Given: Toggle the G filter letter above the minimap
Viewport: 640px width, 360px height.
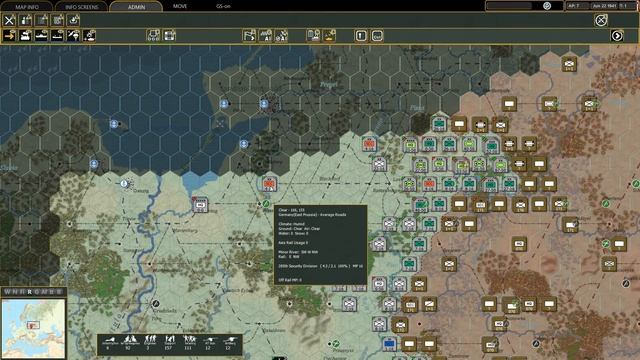Looking at the screenshot, I should [37, 292].
